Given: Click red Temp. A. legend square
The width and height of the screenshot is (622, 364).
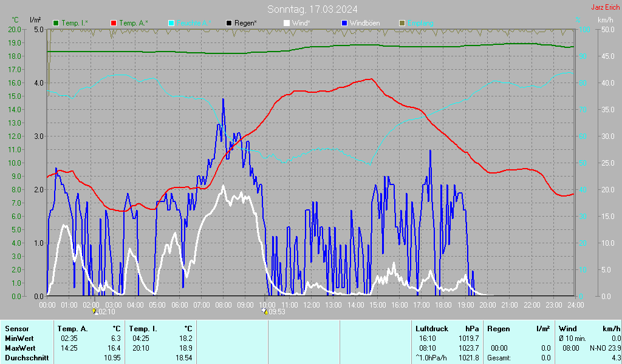Looking at the screenshot, I should coord(114,23).
